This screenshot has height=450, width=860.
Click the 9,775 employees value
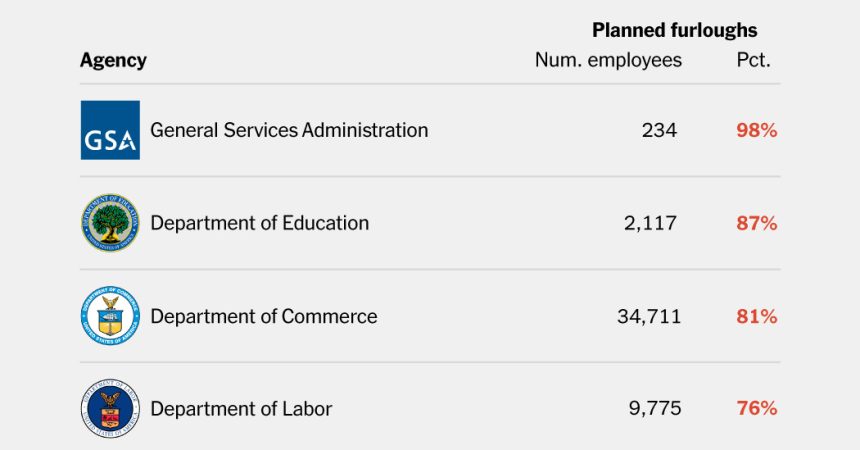651,408
